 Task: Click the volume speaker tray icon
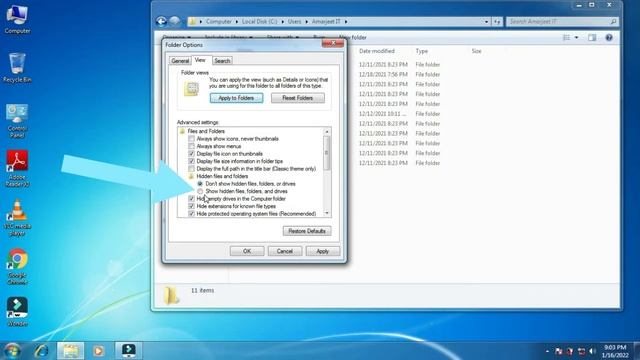(593, 351)
